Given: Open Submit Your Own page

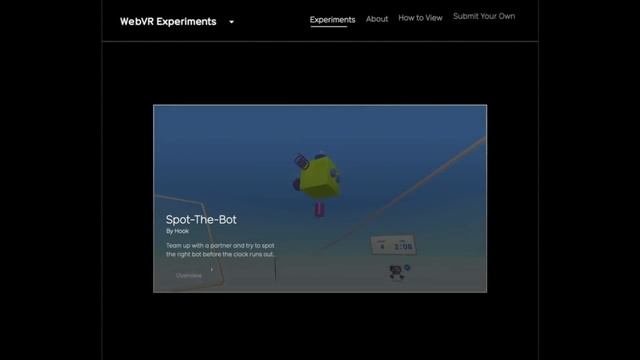Looking at the screenshot, I should pos(484,16).
